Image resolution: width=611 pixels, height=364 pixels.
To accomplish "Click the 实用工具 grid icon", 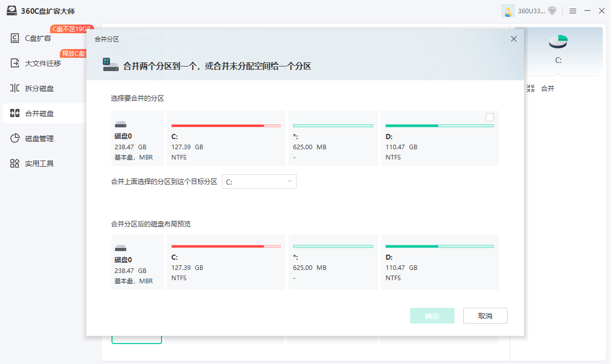I will (x=15, y=164).
